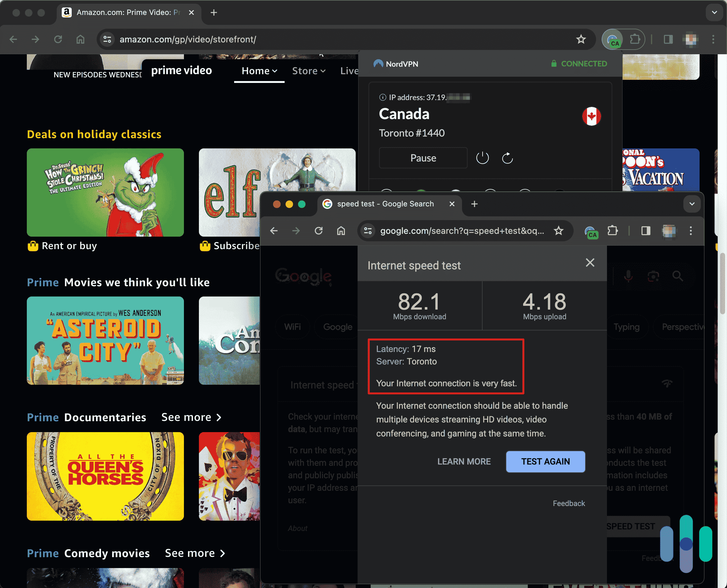Open Home dropdown on Prime Video nav
This screenshot has width=727, height=588.
(x=259, y=71)
